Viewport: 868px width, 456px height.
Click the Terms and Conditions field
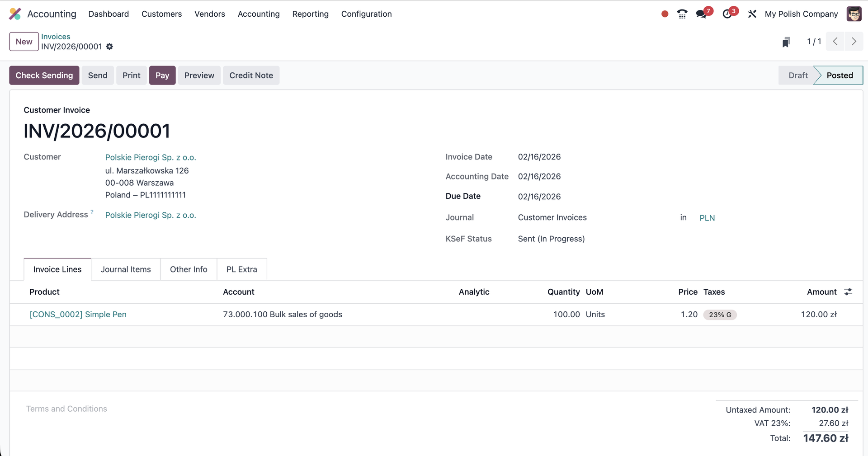(66, 409)
